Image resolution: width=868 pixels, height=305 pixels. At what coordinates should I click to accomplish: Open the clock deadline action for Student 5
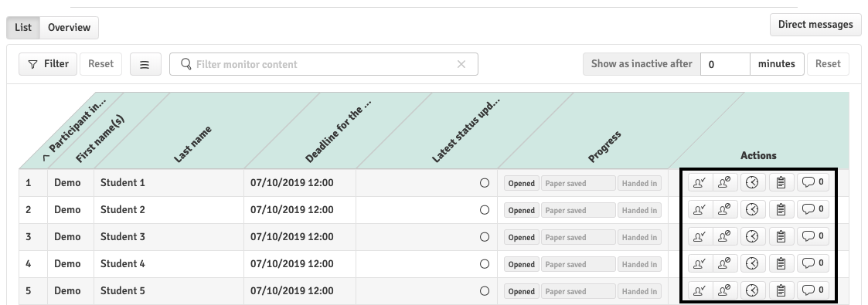752,290
